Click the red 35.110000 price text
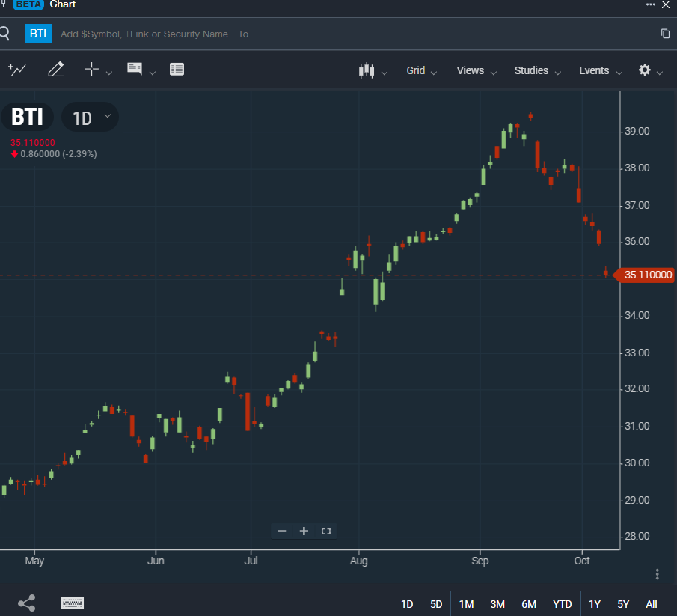Image resolution: width=677 pixels, height=616 pixels. tap(33, 142)
